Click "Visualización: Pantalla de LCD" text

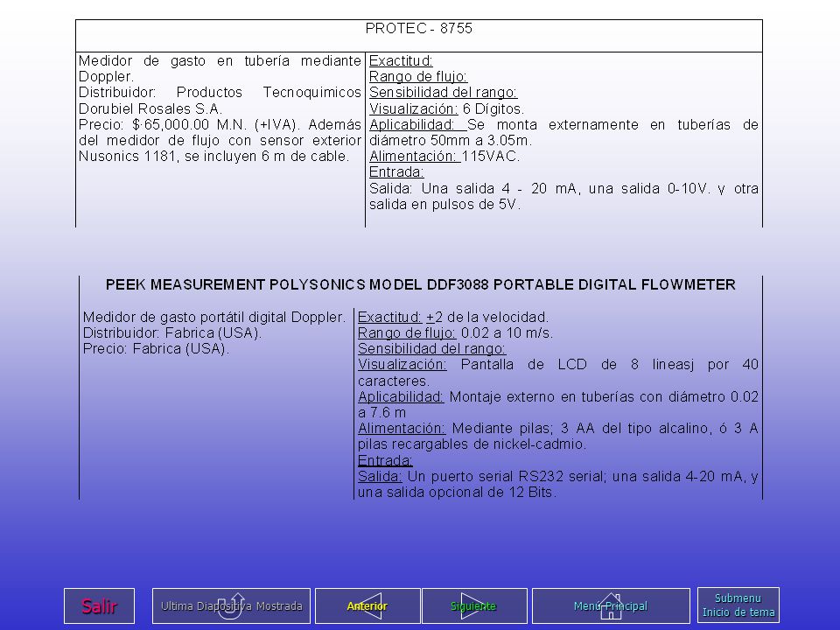[472, 365]
